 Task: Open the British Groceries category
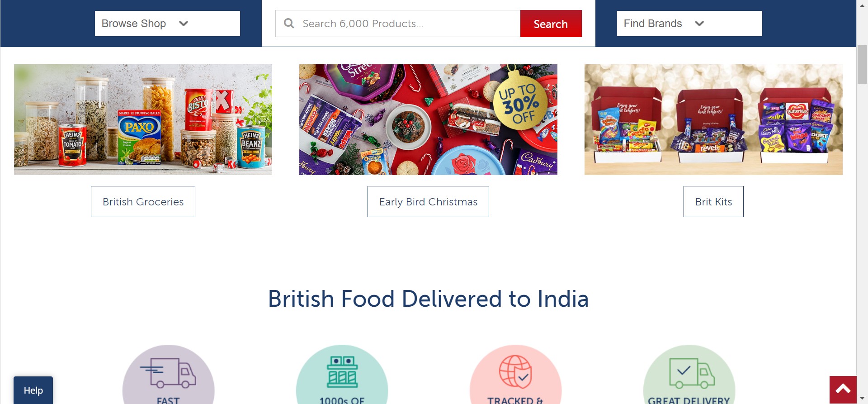pos(143,202)
